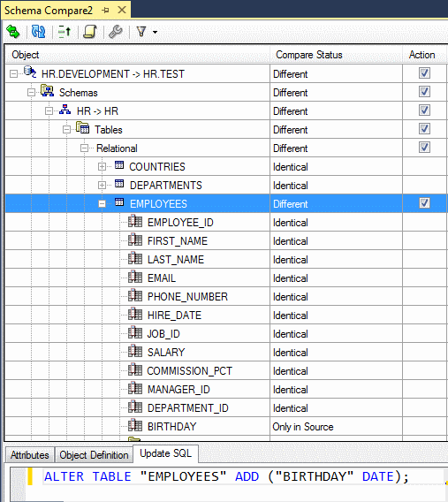Click the update target arrow icon in toolbar
Screen dimensions: 448x502
pyautogui.click(x=65, y=32)
